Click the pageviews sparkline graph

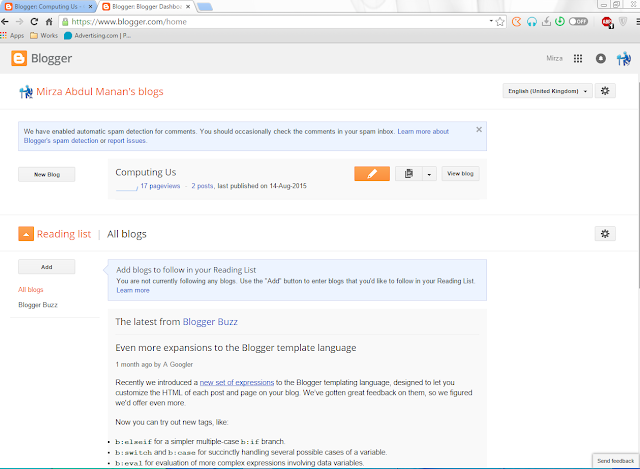click(x=127, y=187)
